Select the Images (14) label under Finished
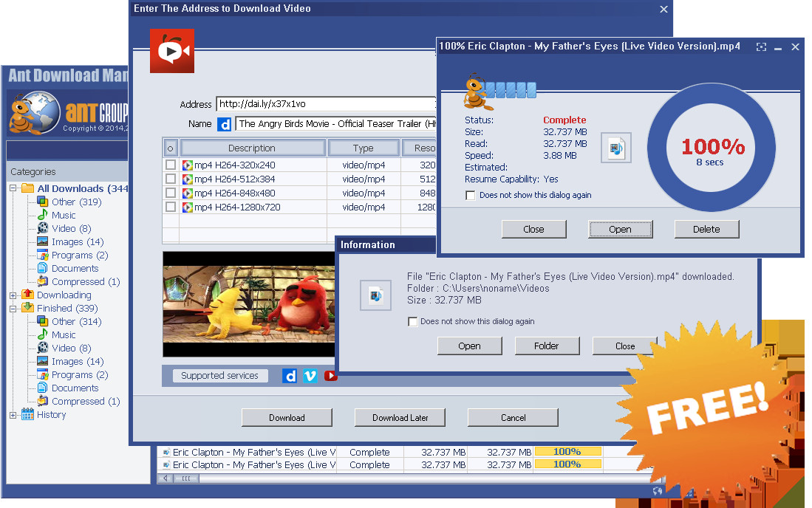Viewport: 812px width, 508px height. click(78, 362)
